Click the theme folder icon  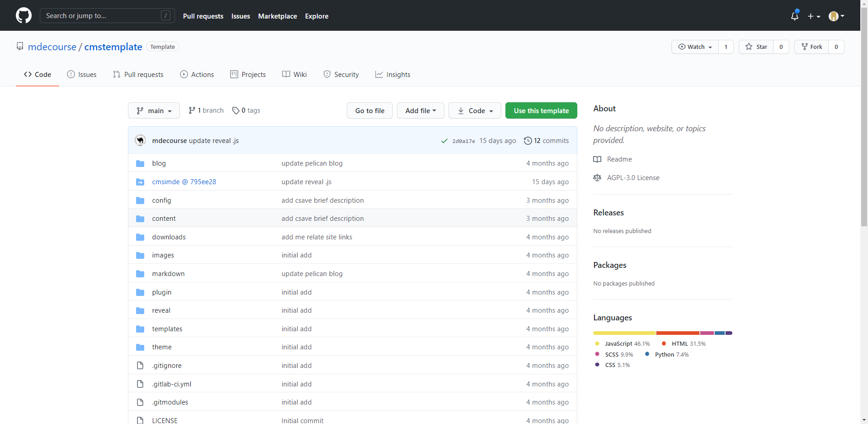click(x=140, y=347)
